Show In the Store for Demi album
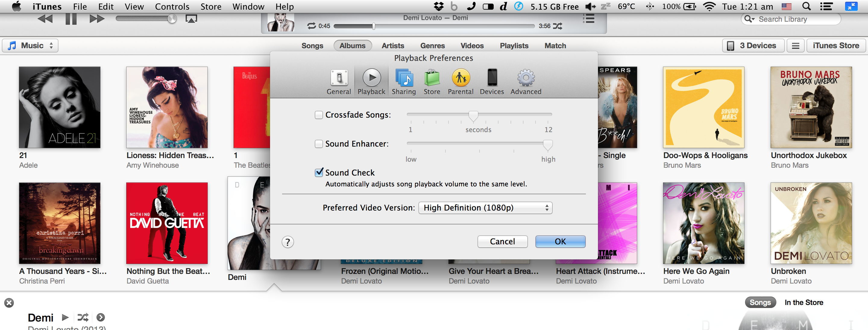This screenshot has height=330, width=868. (804, 302)
